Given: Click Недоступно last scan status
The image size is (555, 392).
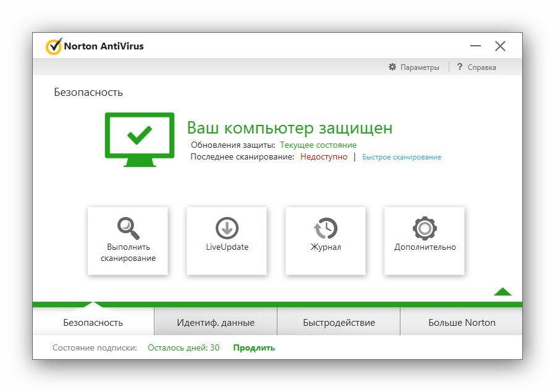Looking at the screenshot, I should 324,156.
